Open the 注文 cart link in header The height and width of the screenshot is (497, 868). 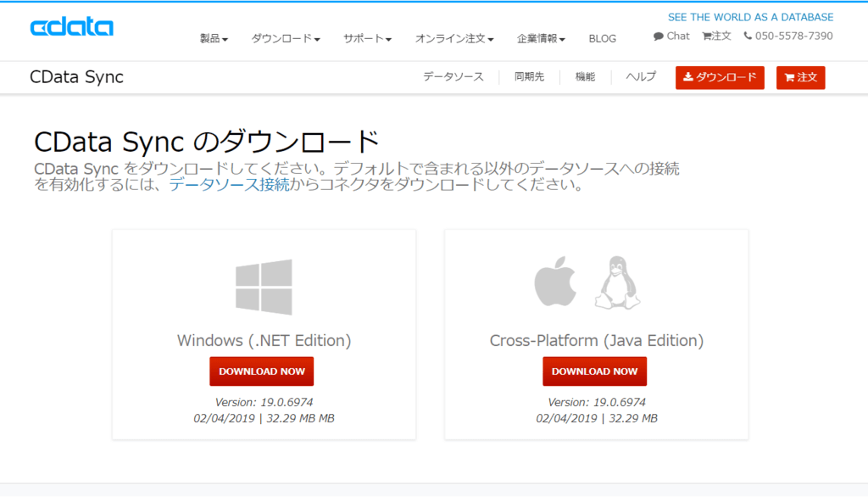[717, 36]
